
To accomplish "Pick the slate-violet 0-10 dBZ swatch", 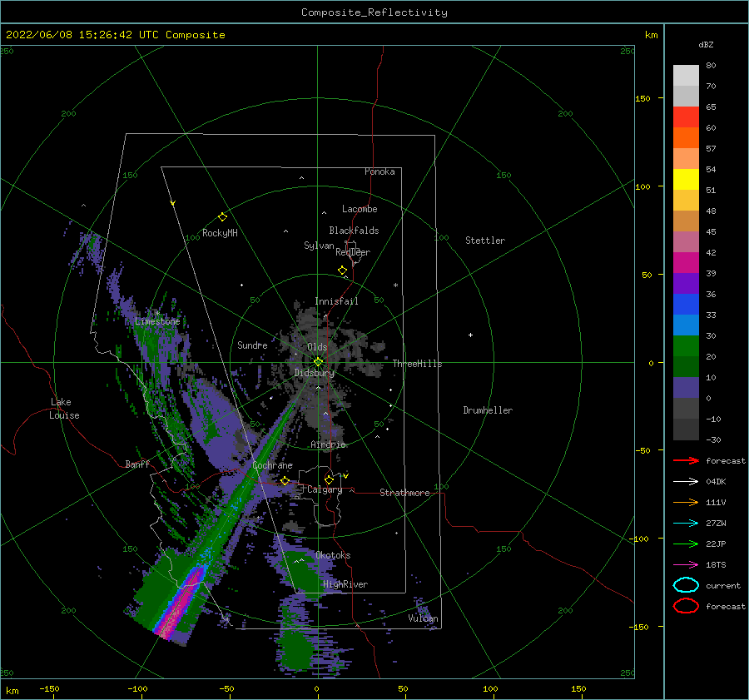I will pyautogui.click(x=686, y=388).
